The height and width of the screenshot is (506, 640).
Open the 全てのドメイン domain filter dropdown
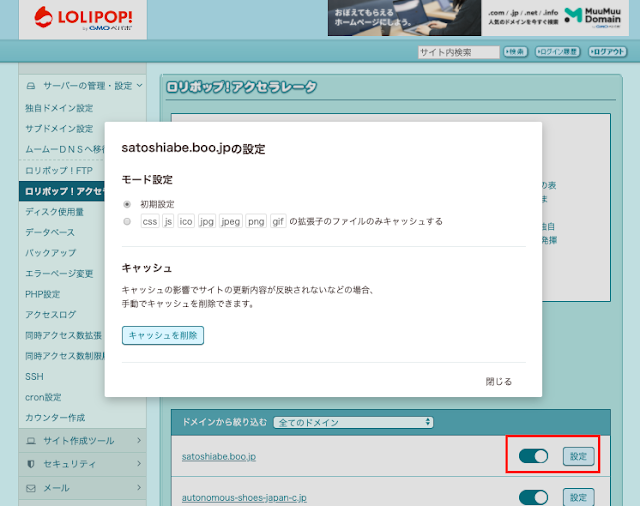coord(352,422)
